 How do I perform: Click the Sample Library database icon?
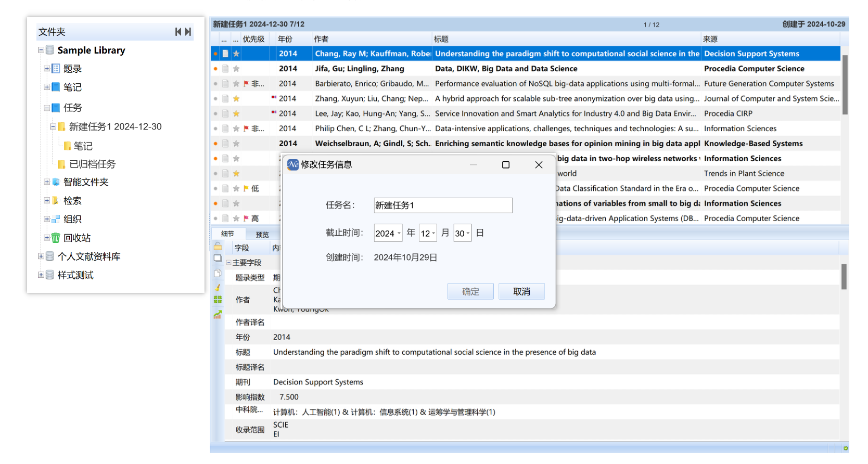(50, 50)
